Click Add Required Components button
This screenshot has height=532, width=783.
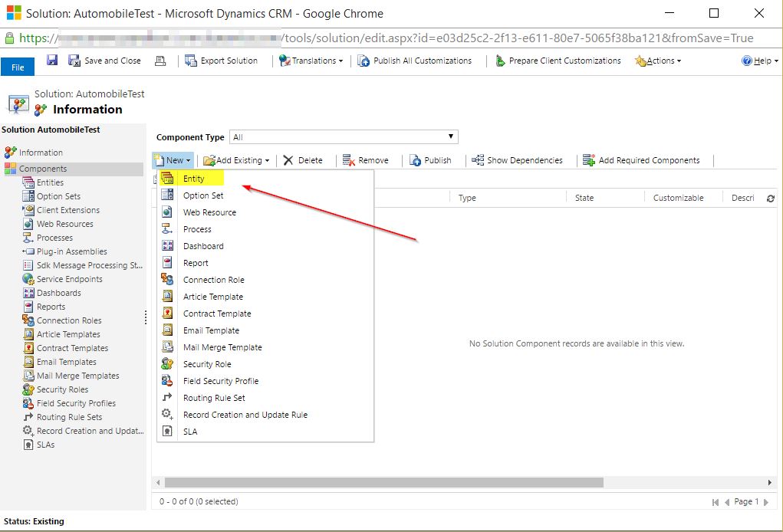pos(641,160)
